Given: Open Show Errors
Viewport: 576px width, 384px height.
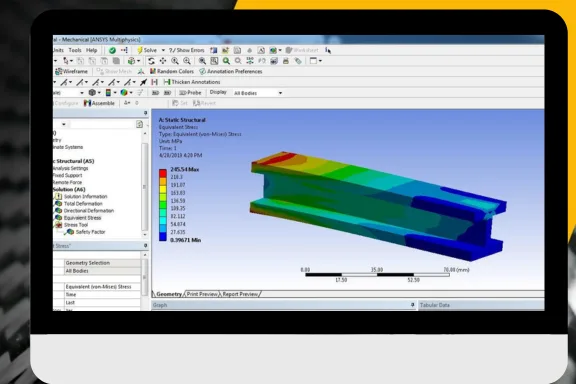Looking at the screenshot, I should [x=187, y=50].
